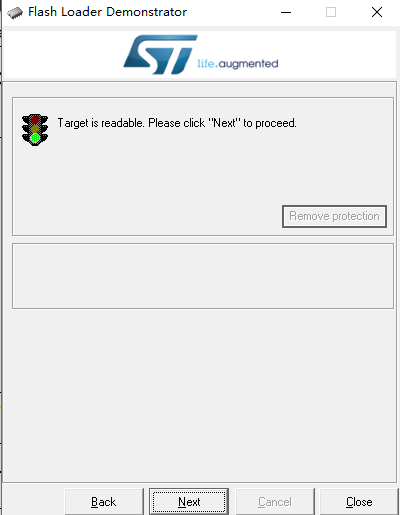Click the chip icon in the title bar
The height and width of the screenshot is (515, 400).
click(15, 13)
